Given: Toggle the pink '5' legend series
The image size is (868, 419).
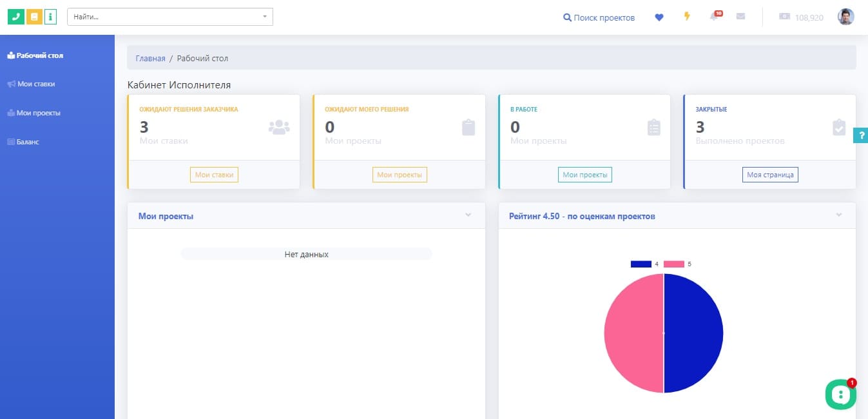Looking at the screenshot, I should point(674,264).
